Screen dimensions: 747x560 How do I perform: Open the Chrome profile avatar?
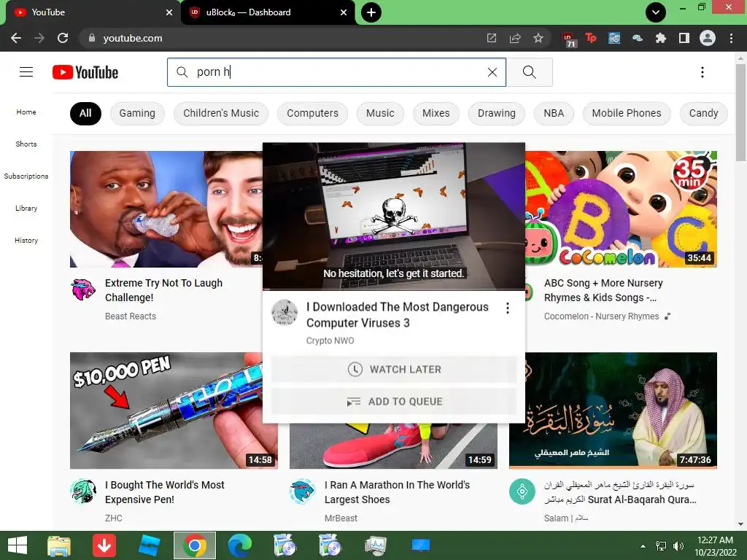click(x=708, y=38)
